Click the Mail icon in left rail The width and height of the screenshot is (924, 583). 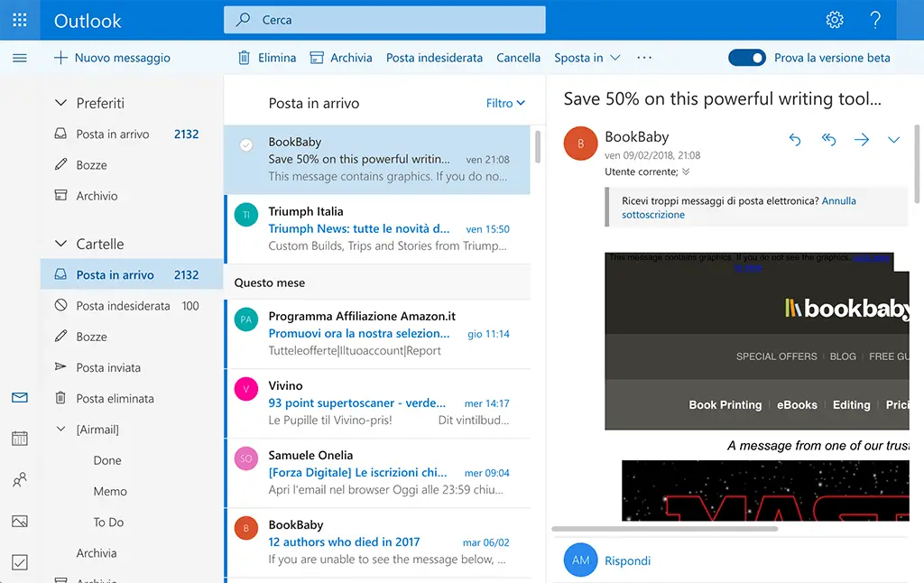[x=20, y=397]
